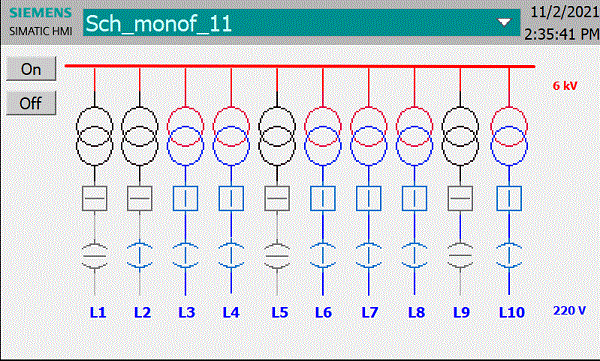
Task: Toggle the closed circuit breaker on L4
Action: pyautogui.click(x=231, y=198)
